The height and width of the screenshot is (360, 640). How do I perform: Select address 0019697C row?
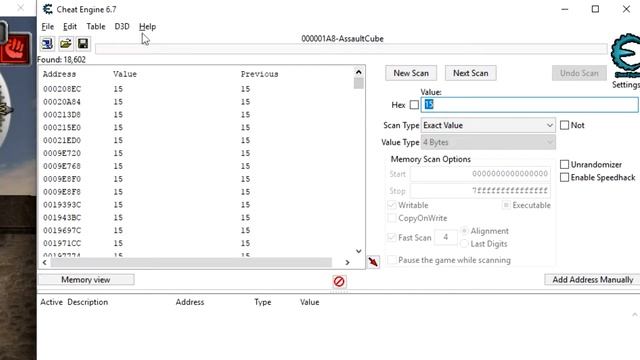click(197, 230)
